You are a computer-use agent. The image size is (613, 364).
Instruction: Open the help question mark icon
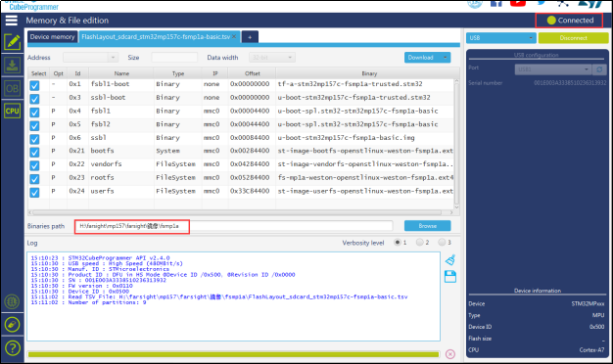pyautogui.click(x=12, y=347)
